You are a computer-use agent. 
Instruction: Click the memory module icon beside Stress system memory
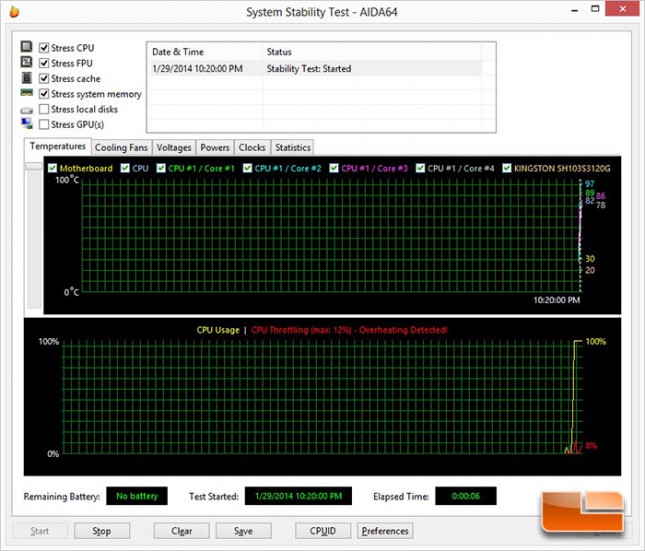click(x=27, y=93)
